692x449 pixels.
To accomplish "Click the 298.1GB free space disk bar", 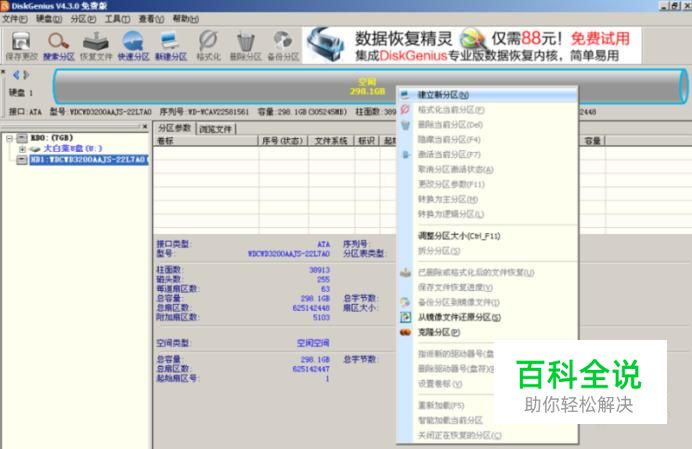I will pyautogui.click(x=370, y=87).
